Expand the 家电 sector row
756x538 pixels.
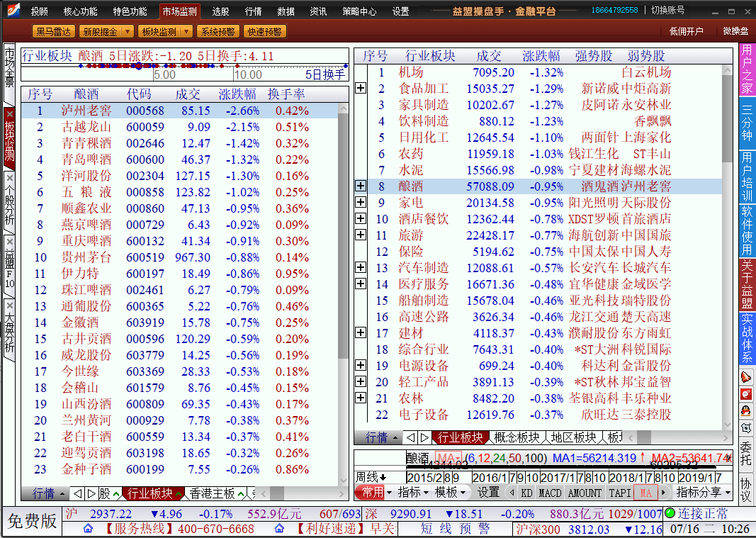tap(361, 202)
